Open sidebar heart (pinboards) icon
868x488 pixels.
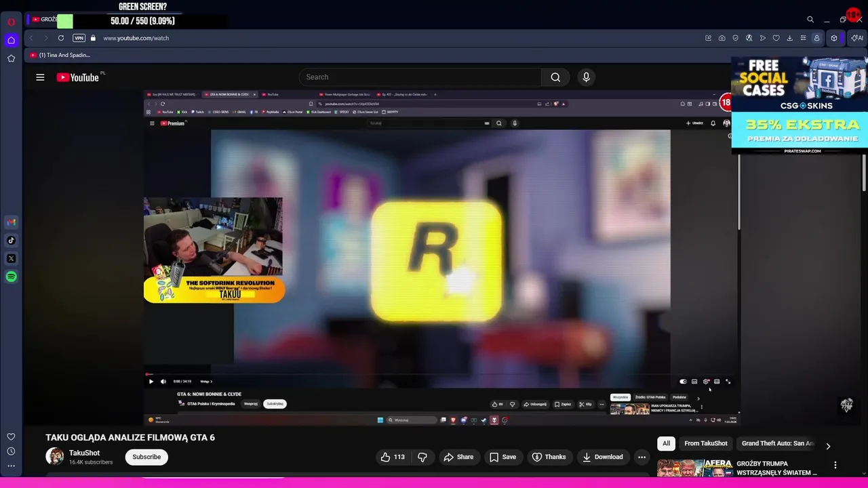click(11, 437)
